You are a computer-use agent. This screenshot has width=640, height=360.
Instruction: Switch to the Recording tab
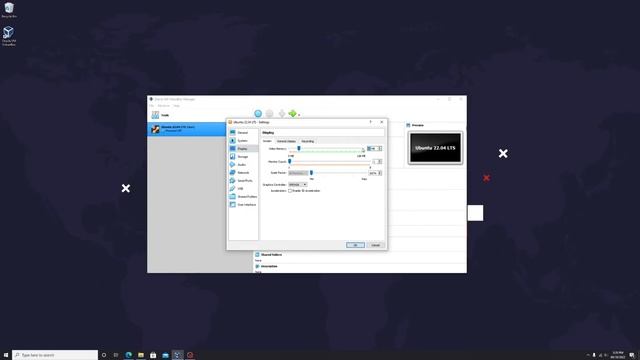tap(308, 141)
